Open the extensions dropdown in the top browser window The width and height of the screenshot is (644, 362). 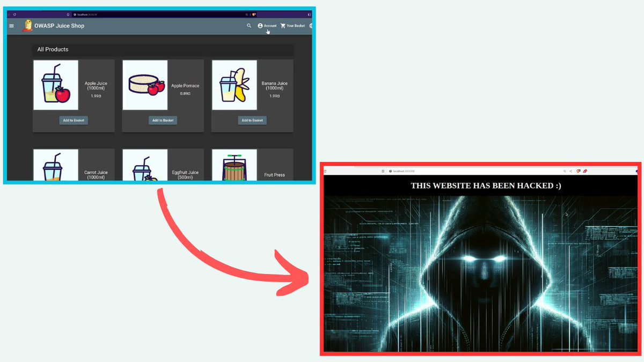[253, 14]
